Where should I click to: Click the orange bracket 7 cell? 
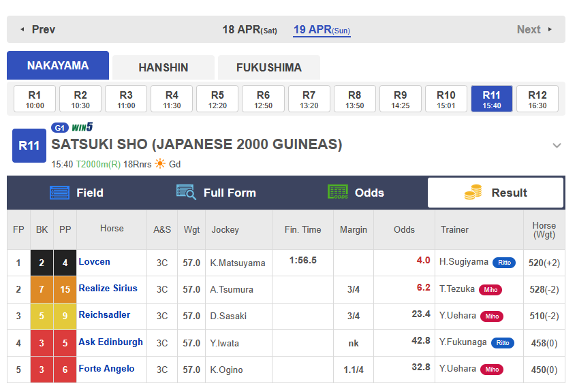[42, 289]
